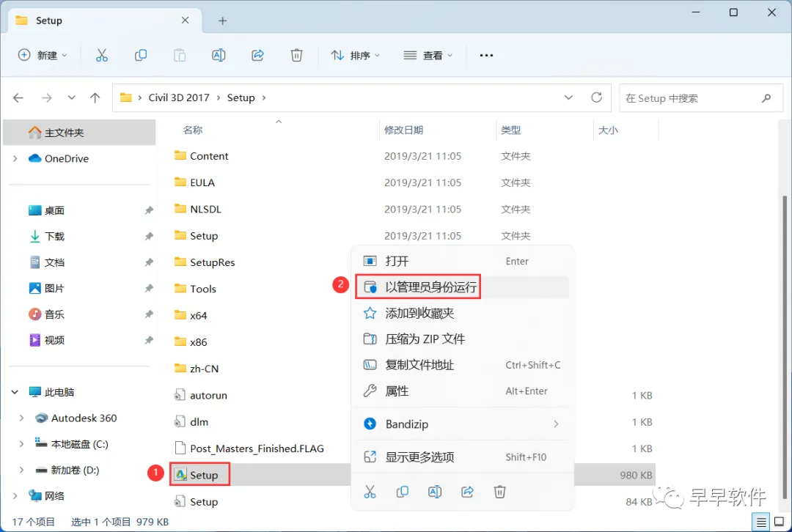
Task: Open 图片 in the sidebar
Action: pyautogui.click(x=54, y=288)
